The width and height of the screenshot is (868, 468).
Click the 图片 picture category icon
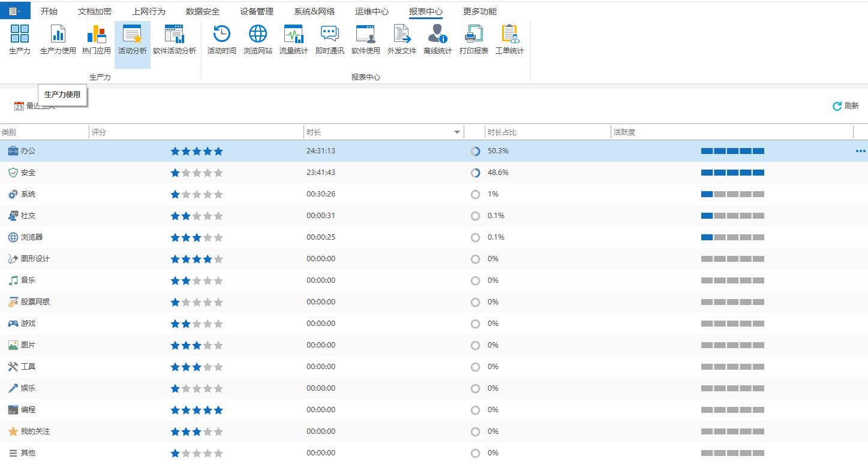13,345
